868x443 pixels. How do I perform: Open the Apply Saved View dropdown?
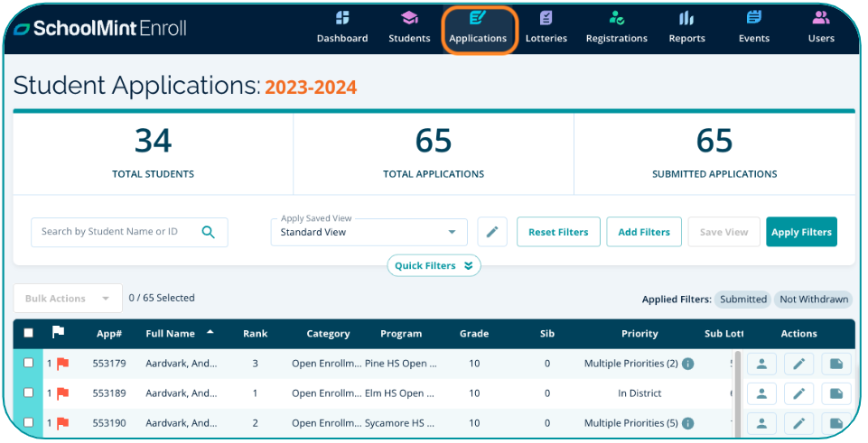point(369,232)
